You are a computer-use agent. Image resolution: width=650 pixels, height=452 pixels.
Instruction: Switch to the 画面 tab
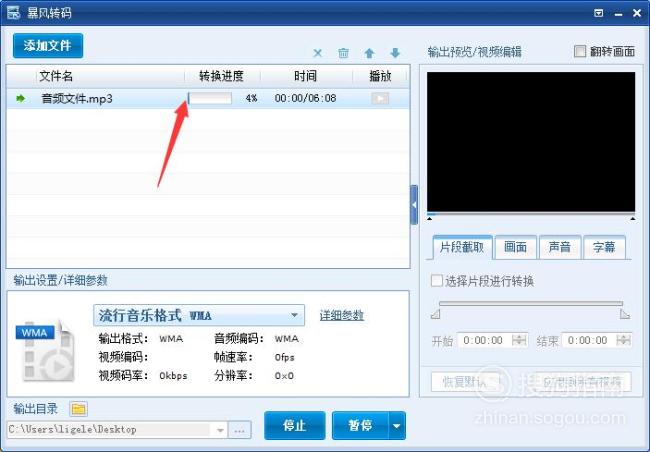pyautogui.click(x=515, y=248)
